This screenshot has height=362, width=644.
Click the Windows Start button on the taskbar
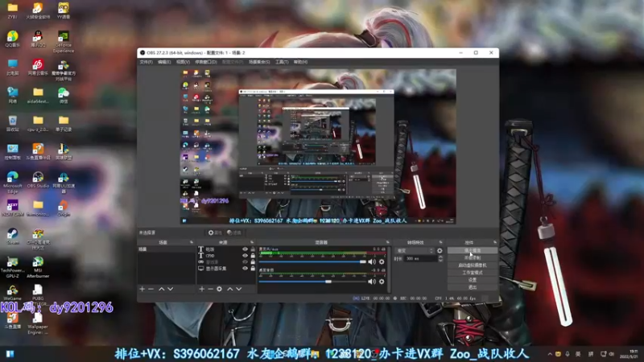click(x=10, y=354)
